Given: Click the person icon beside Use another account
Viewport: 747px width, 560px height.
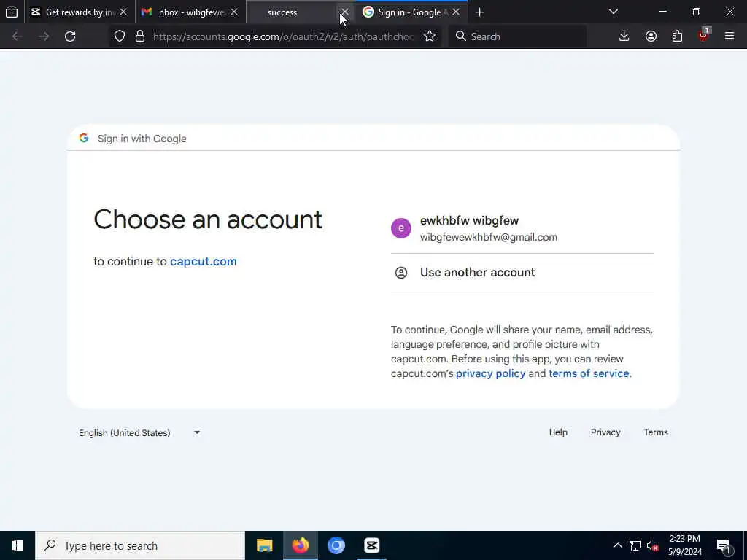Looking at the screenshot, I should [401, 273].
